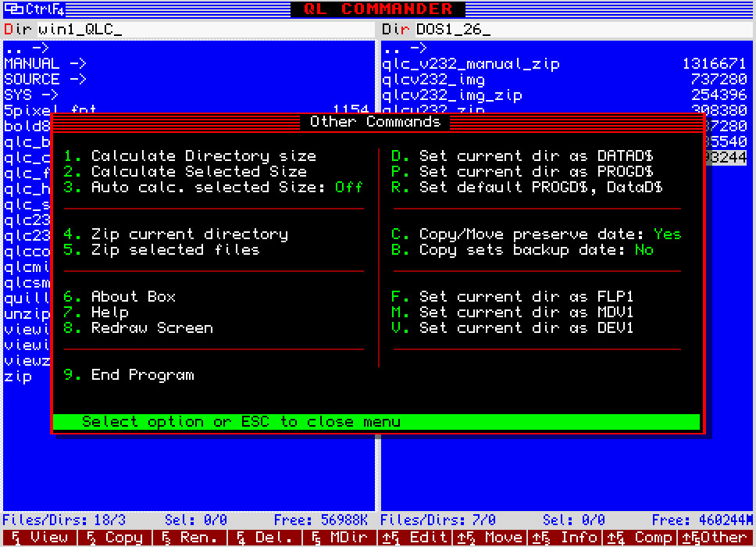Screen dimensions: 756x547
Task: Toggle Copy/Move preserve date Yes
Action: tap(536, 234)
